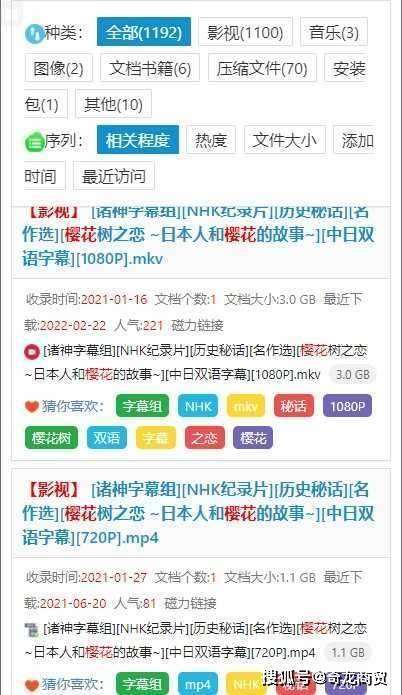Click the heart icon next to the first 猜你喜欢
This screenshot has height=695, width=402.
[31, 406]
